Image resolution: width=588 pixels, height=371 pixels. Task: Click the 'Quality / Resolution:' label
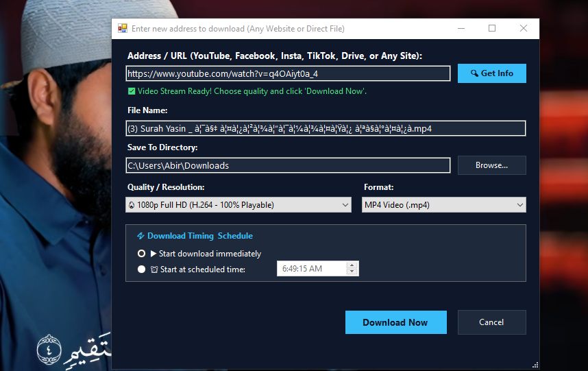[x=166, y=187]
